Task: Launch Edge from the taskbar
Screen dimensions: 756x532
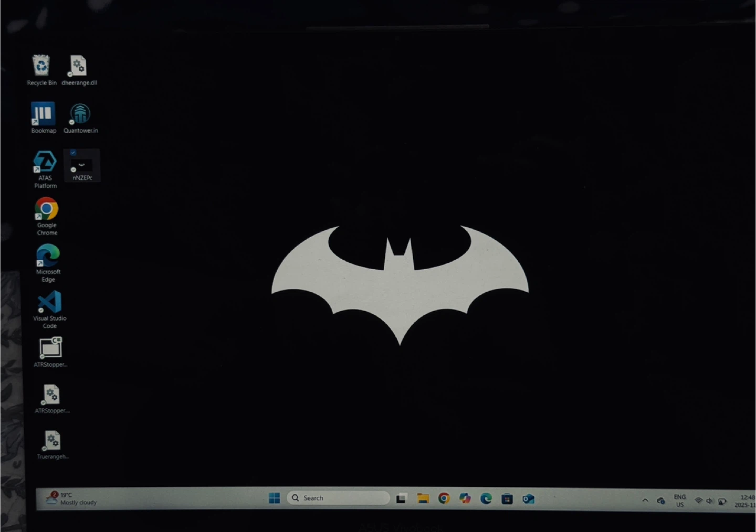Action: (x=486, y=498)
